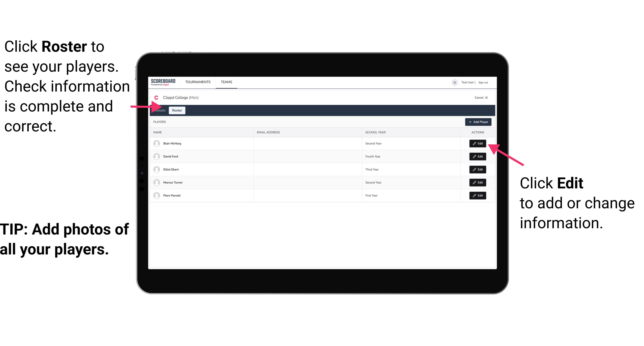Click the edit icon for David Ford
The image size is (644, 346).
477,156
